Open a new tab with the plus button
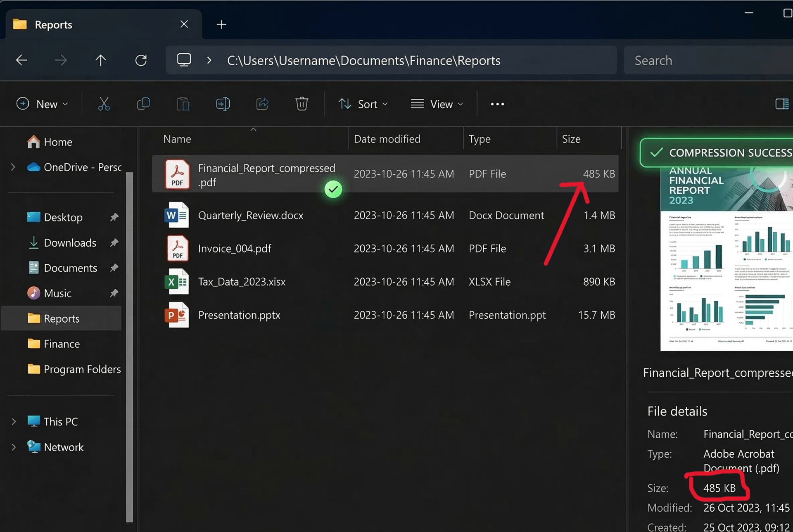The width and height of the screenshot is (793, 532). tap(221, 24)
